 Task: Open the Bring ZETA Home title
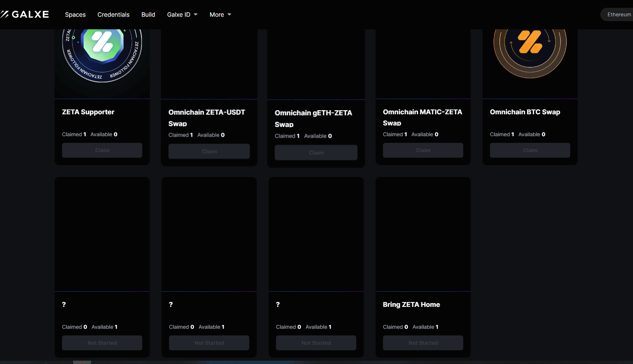411,305
